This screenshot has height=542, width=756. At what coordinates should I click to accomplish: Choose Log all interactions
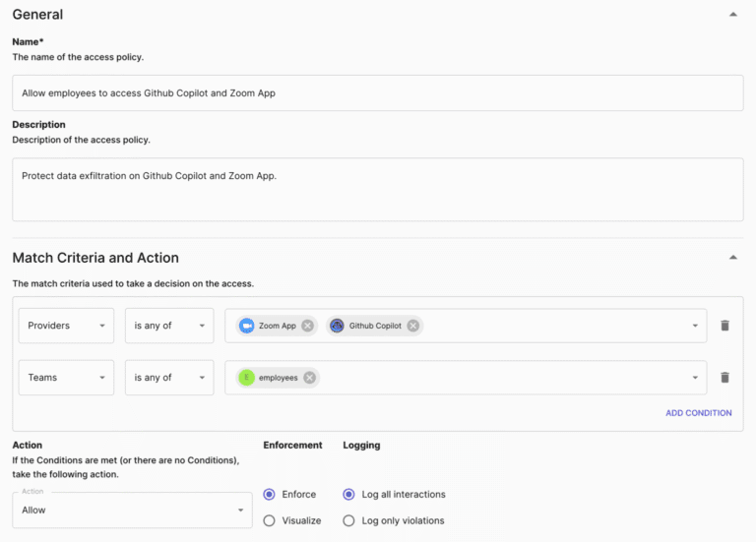pyautogui.click(x=348, y=495)
